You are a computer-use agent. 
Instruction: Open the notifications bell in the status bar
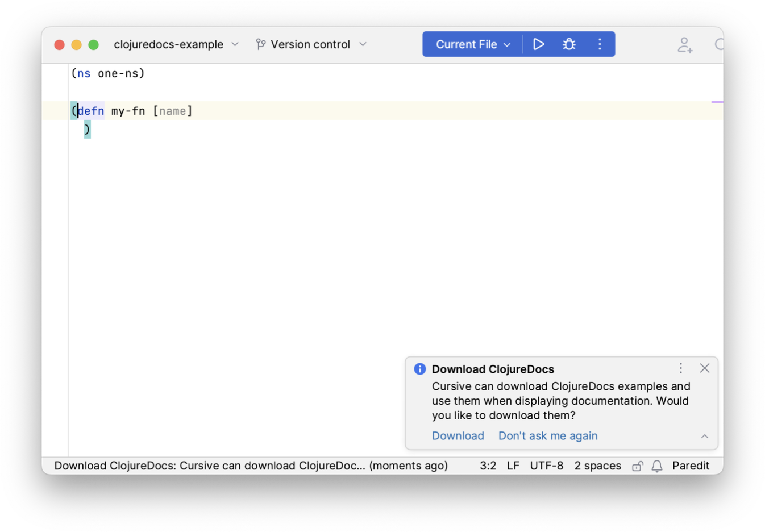(x=657, y=466)
